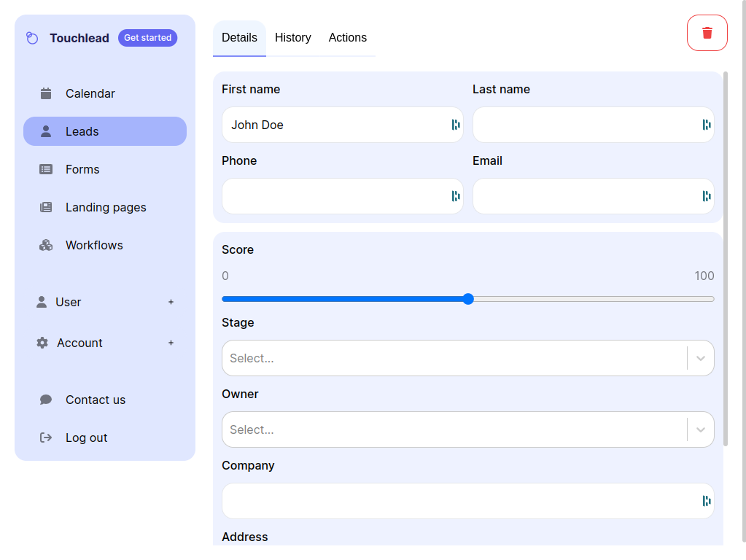The width and height of the screenshot is (746, 560).
Task: Click the Forms list icon
Action: pyautogui.click(x=46, y=169)
